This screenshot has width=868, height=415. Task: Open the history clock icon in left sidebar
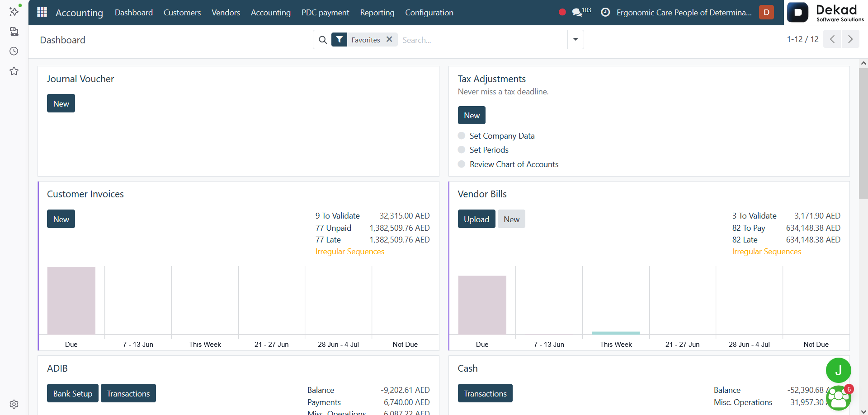pyautogui.click(x=14, y=51)
